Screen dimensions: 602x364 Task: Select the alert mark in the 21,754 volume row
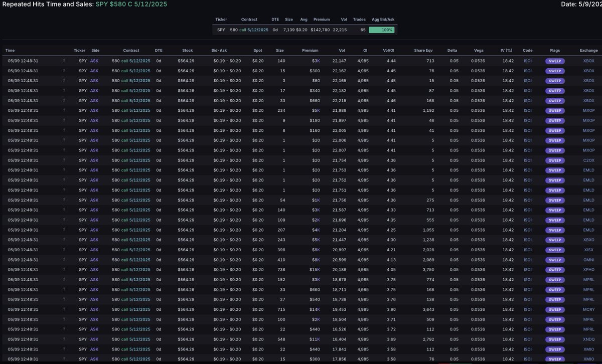(64, 160)
